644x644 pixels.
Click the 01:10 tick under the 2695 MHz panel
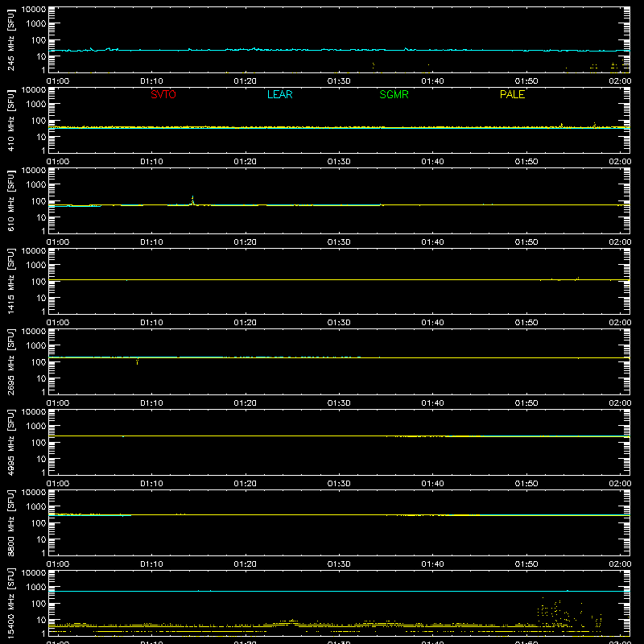coord(151,403)
